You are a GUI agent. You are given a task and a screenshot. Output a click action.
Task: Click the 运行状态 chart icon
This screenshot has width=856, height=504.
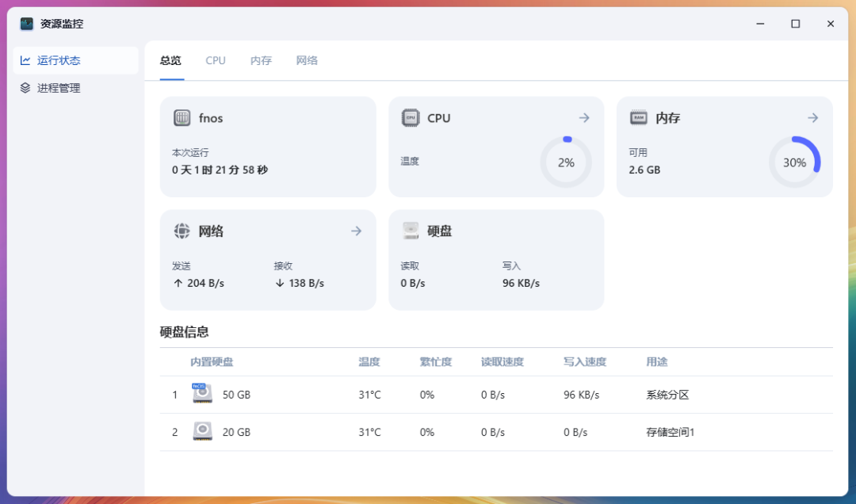tap(25, 60)
